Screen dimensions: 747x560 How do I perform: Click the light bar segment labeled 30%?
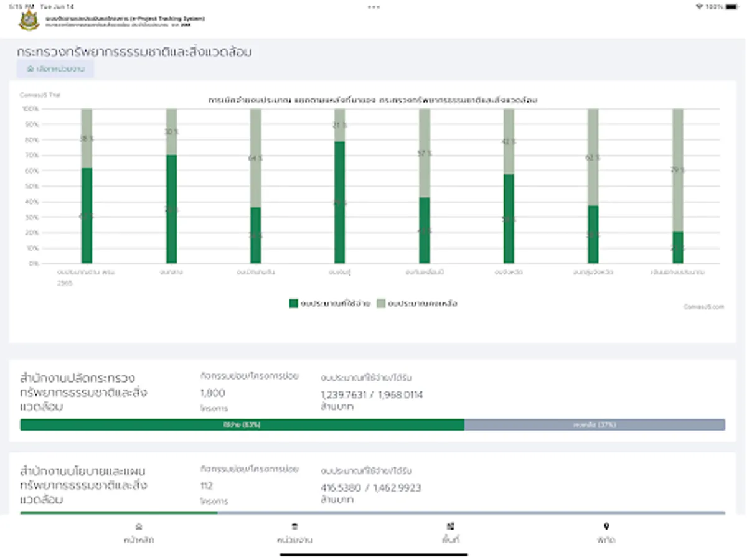(171, 132)
